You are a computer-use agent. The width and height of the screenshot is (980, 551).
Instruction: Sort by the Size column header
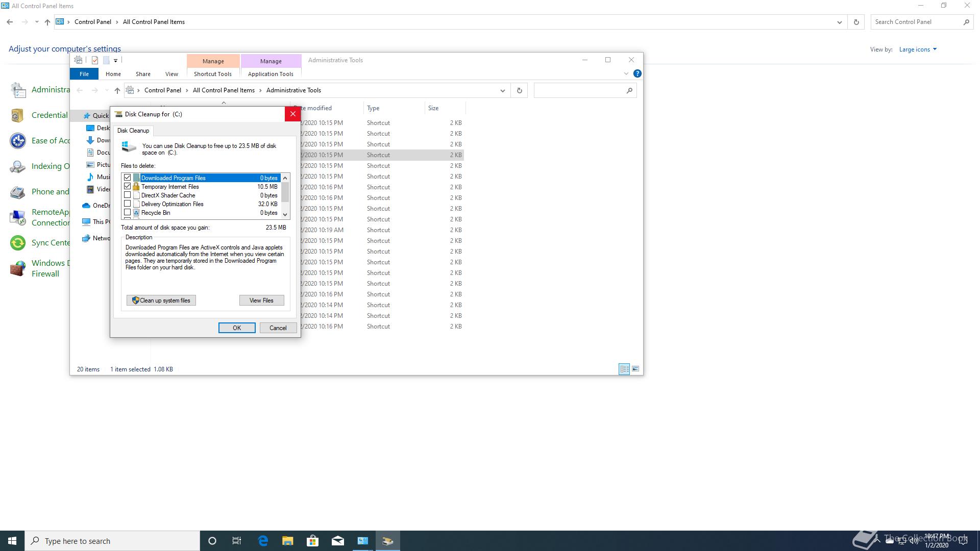click(x=445, y=108)
